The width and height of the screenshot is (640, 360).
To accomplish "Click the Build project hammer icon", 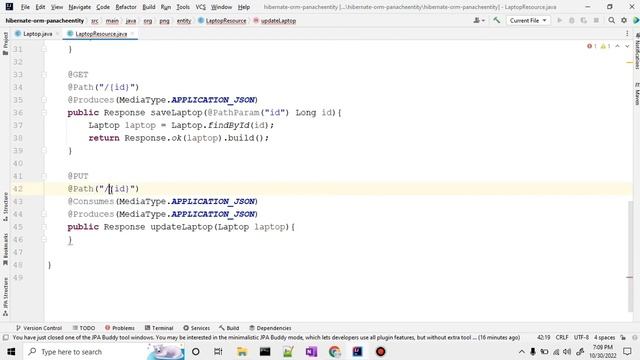I will (496, 20).
